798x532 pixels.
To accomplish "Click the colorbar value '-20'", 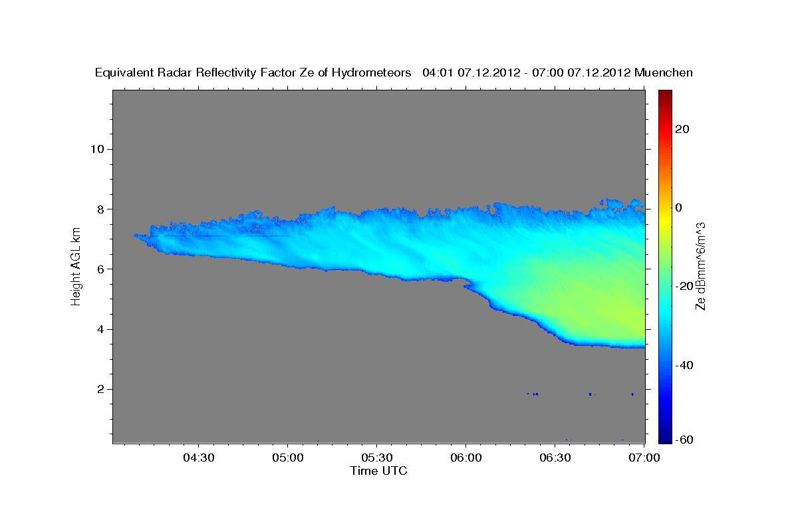I will click(686, 286).
